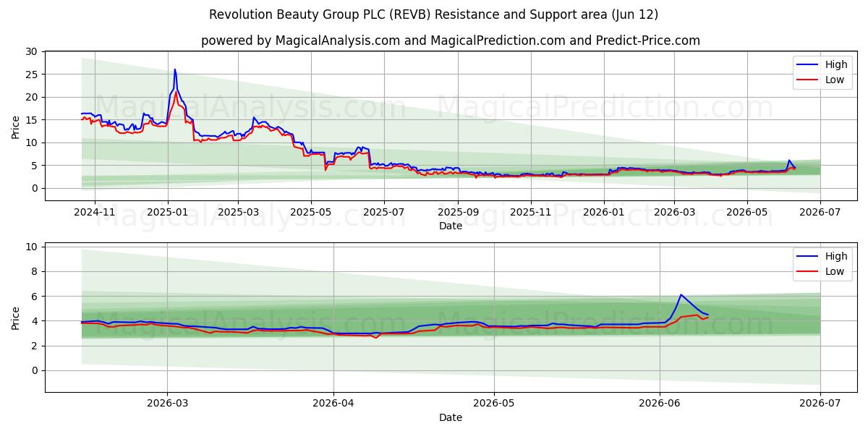The height and width of the screenshot is (434, 868).
Task: Click the '2025-03' date tick label
Action: 237,213
